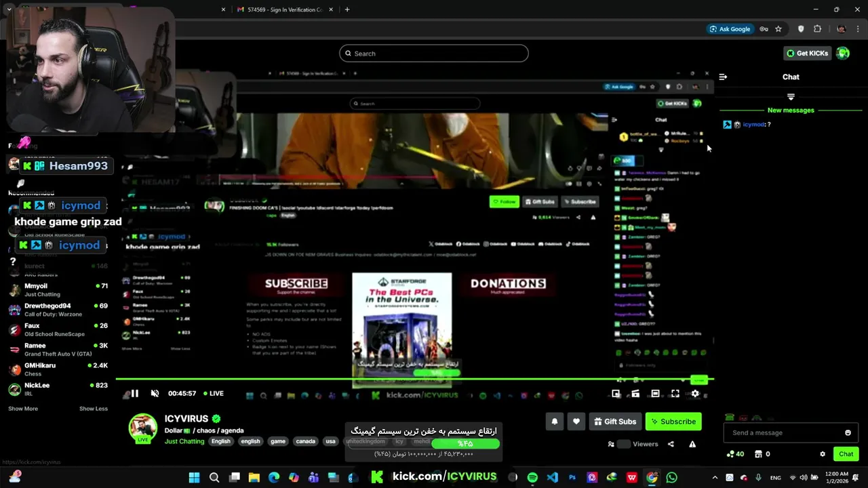Click the green Chat send button
Viewport: 868px width, 488px height.
click(846, 454)
